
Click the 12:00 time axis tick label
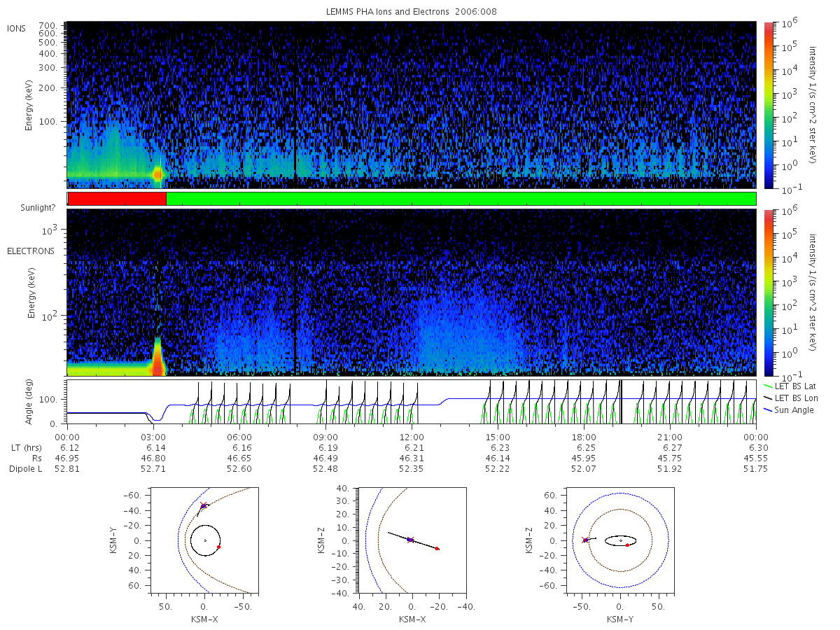(412, 436)
